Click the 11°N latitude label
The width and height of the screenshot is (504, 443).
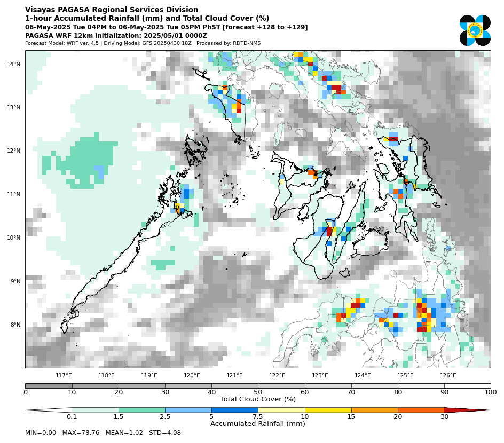13,194
